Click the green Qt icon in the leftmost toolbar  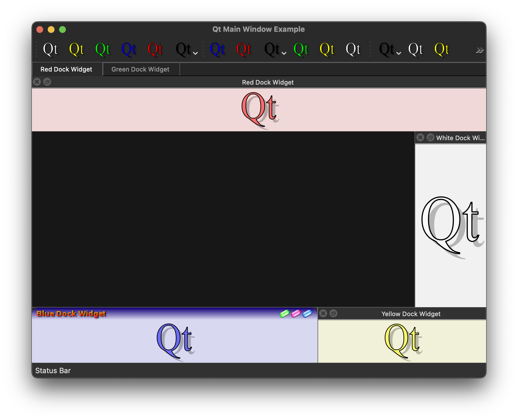click(x=103, y=49)
